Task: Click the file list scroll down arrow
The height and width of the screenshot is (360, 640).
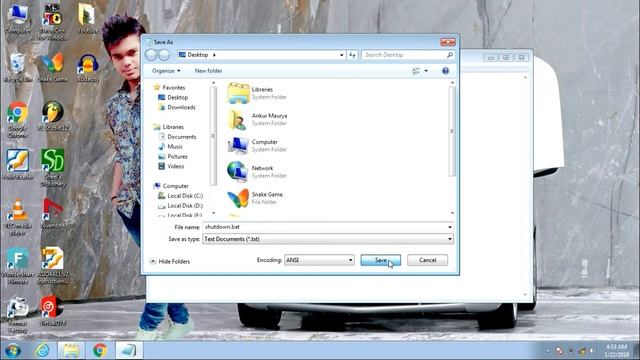Action: pyautogui.click(x=452, y=213)
